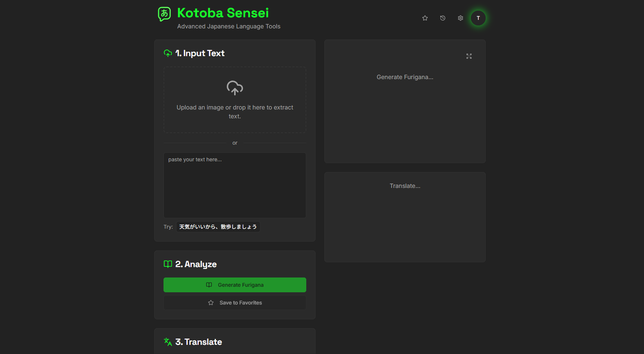644x354 pixels.
Task: Click the translate icon beside Translate heading
Action: (x=168, y=342)
